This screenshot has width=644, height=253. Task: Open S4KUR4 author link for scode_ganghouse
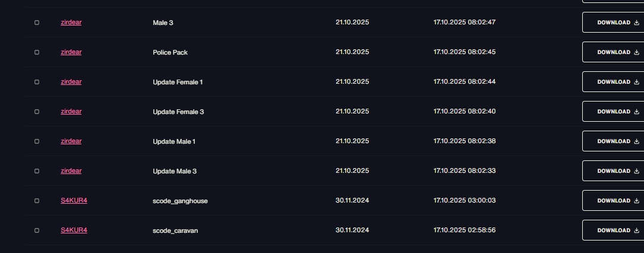coord(74,200)
